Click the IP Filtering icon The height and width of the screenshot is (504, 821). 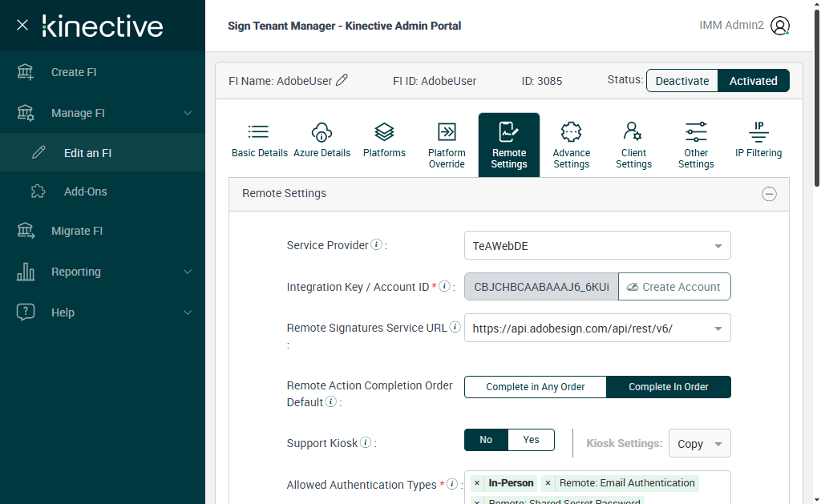coord(758,132)
